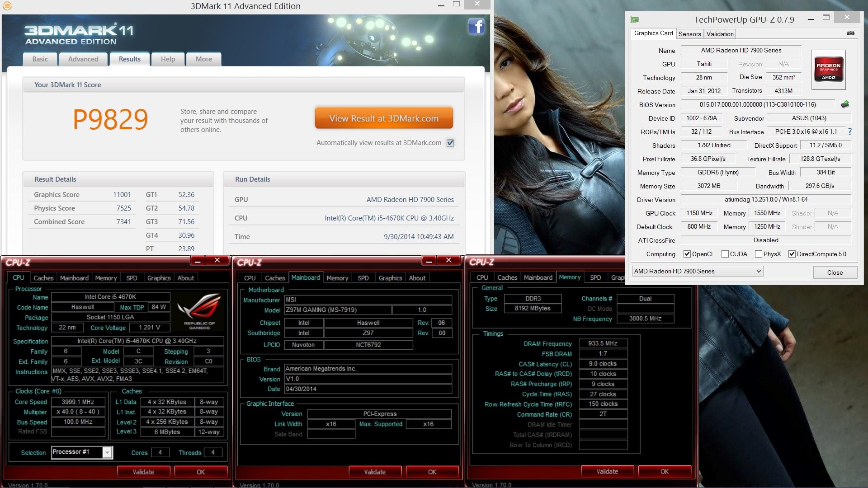Image resolution: width=868 pixels, height=488 pixels.
Task: Toggle automatically view results at 3DMark.com
Action: [x=450, y=143]
